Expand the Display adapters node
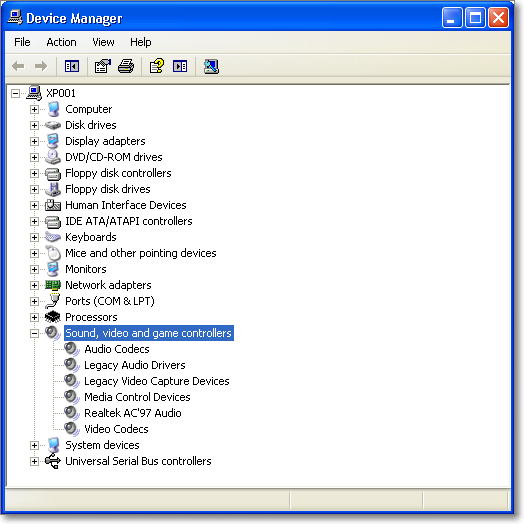This screenshot has width=524, height=524. [x=34, y=141]
